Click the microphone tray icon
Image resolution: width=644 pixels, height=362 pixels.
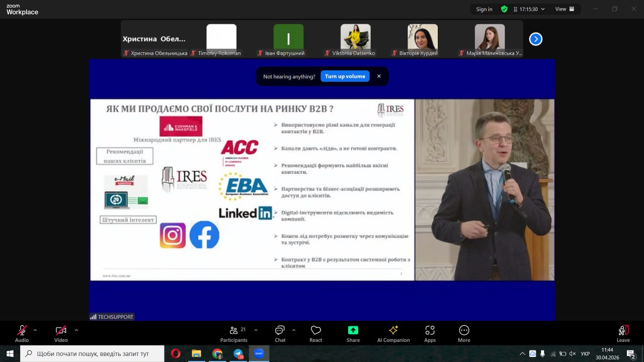[x=543, y=353]
